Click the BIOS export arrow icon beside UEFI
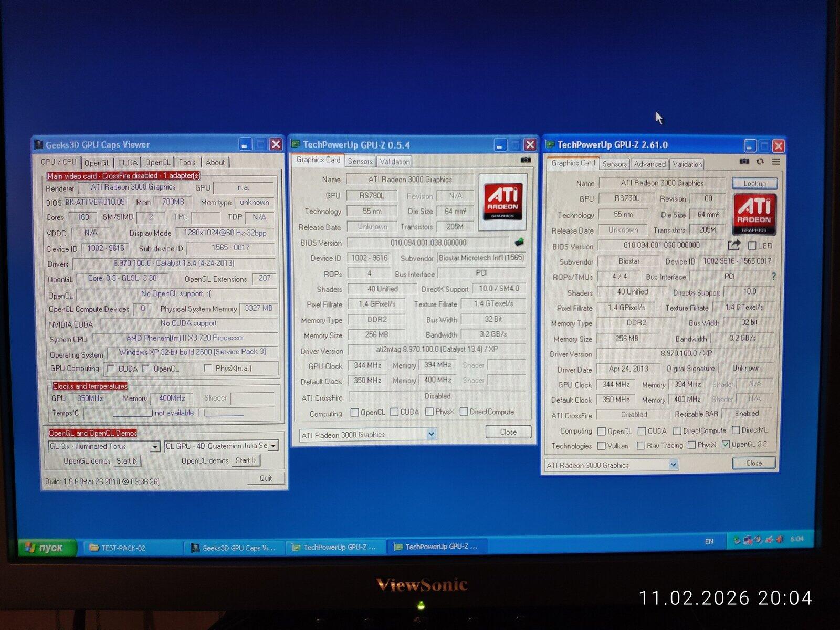Viewport: 840px width, 630px height. pyautogui.click(x=734, y=245)
